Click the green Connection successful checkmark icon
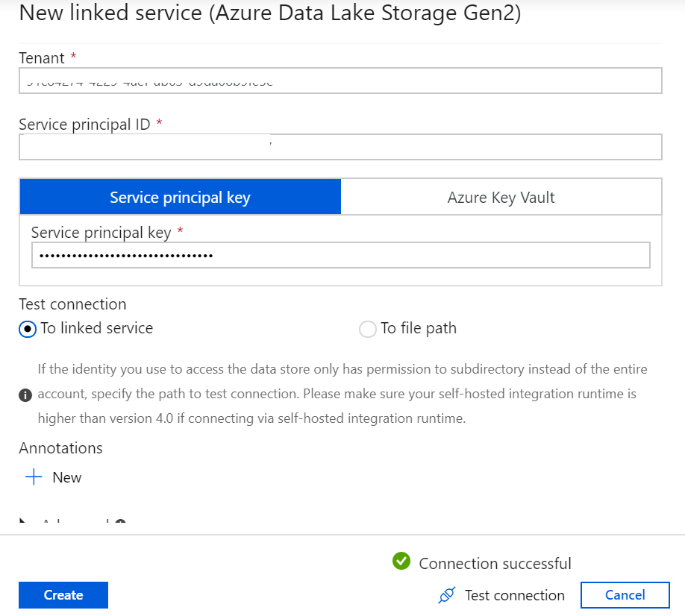This screenshot has height=616, width=685. (401, 561)
